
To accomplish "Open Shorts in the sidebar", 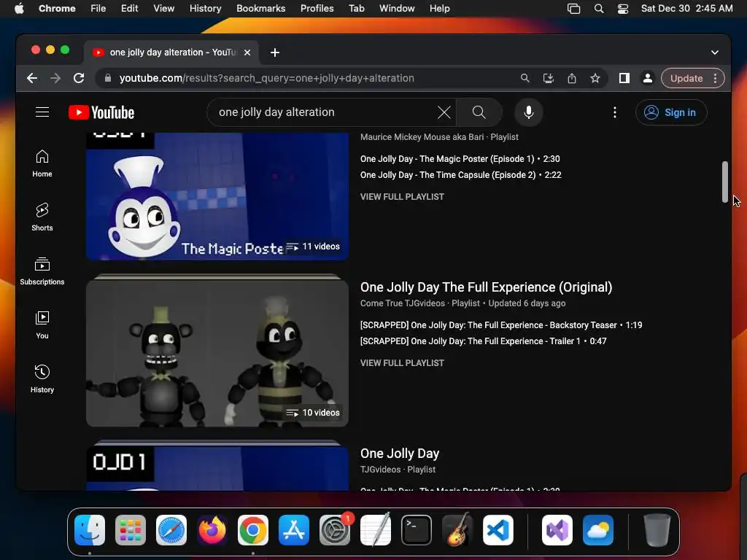I will [x=42, y=217].
